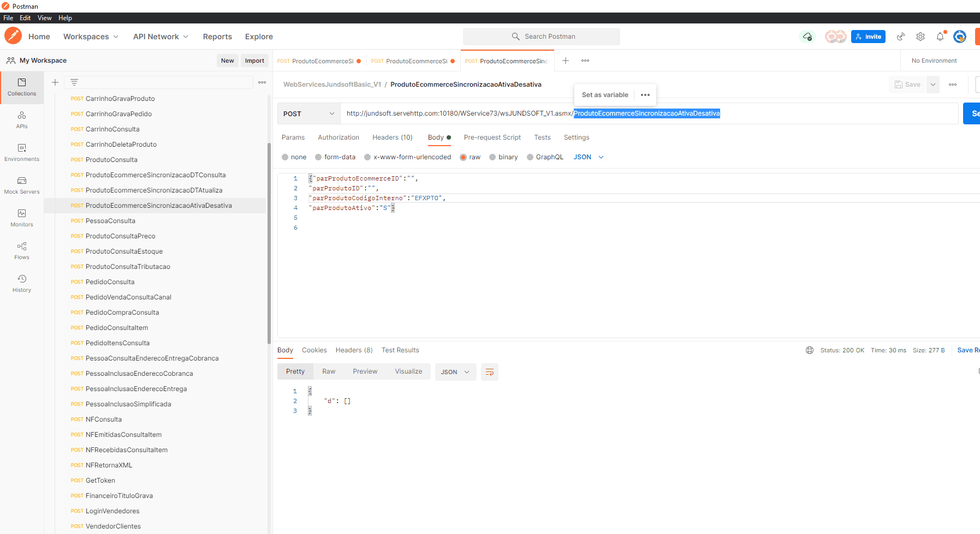The image size is (980, 534).
Task: Click the request URL field
Action: [x=649, y=113]
